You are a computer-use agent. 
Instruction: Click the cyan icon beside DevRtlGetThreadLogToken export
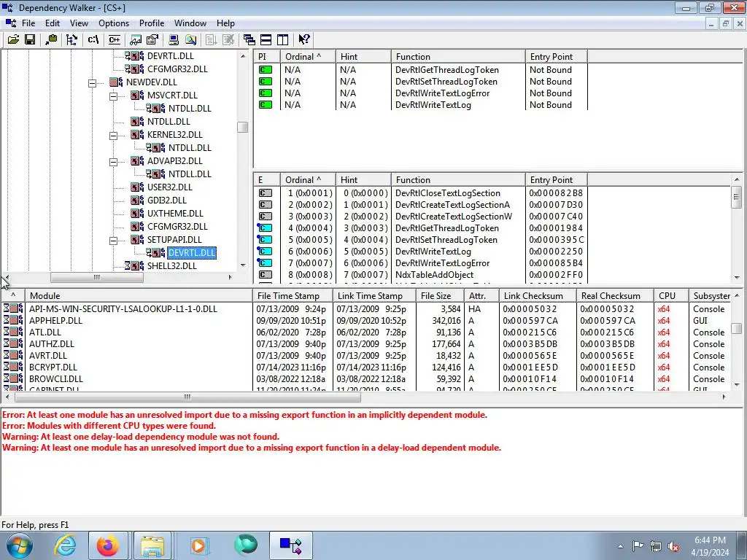pos(265,228)
